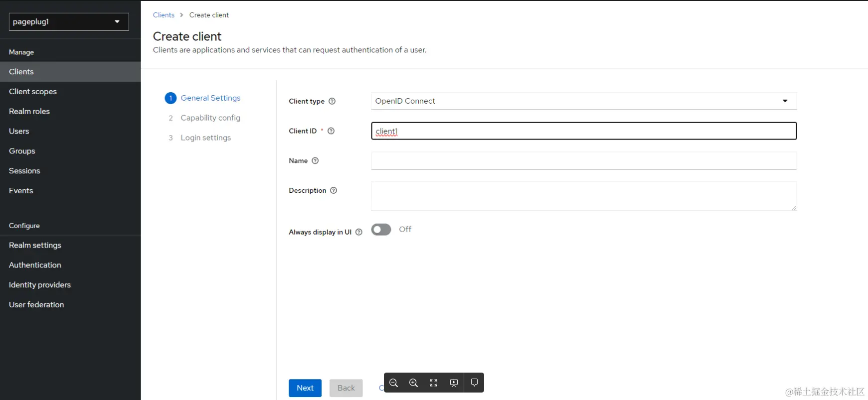Screen dimensions: 868x400
Task: Click the fullscreen expand arrows icon
Action: [x=434, y=383]
